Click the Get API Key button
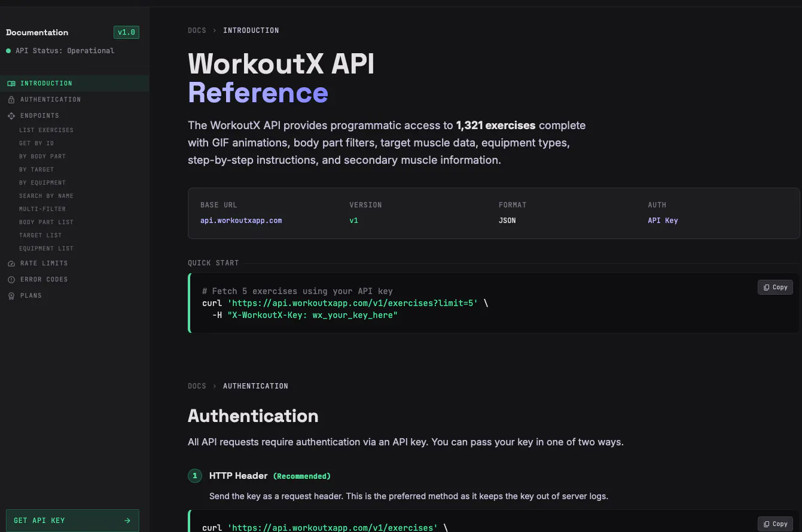The width and height of the screenshot is (802, 532). [x=72, y=521]
